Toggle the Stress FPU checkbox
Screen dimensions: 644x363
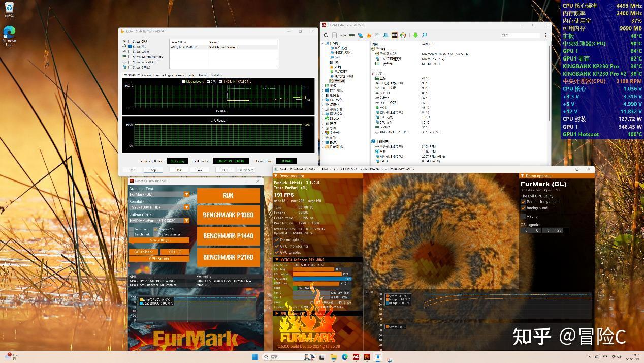131,46
